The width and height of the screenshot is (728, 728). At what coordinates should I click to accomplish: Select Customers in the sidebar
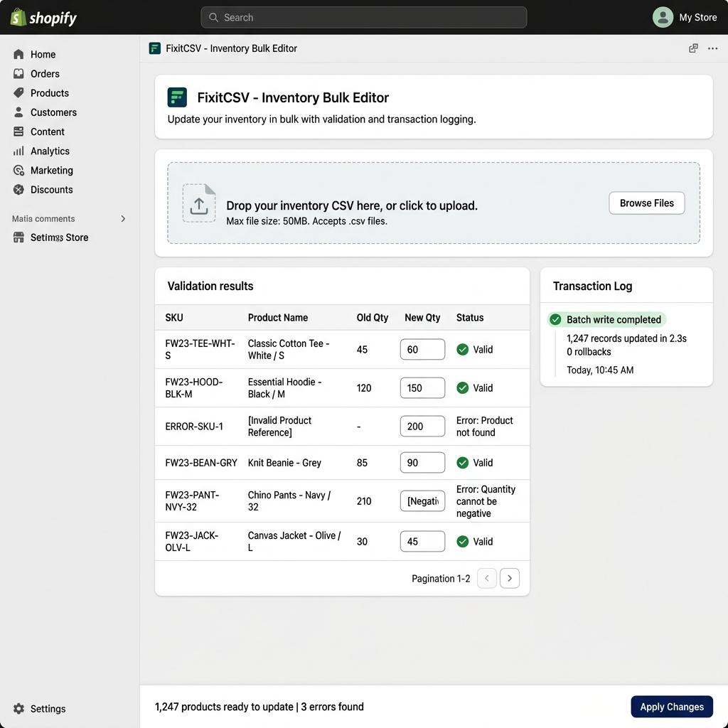[53, 112]
